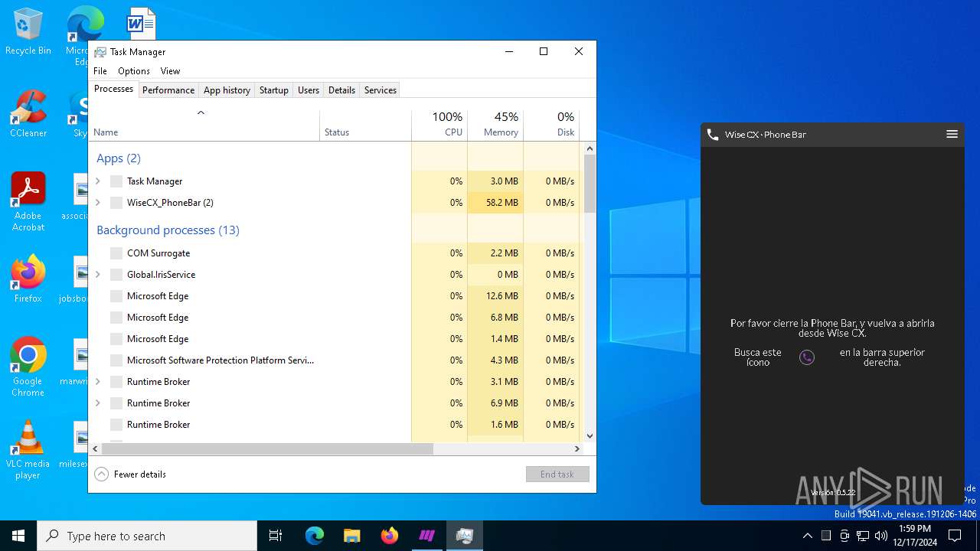Click the purple phone icon in the WiseCX message

(x=807, y=357)
